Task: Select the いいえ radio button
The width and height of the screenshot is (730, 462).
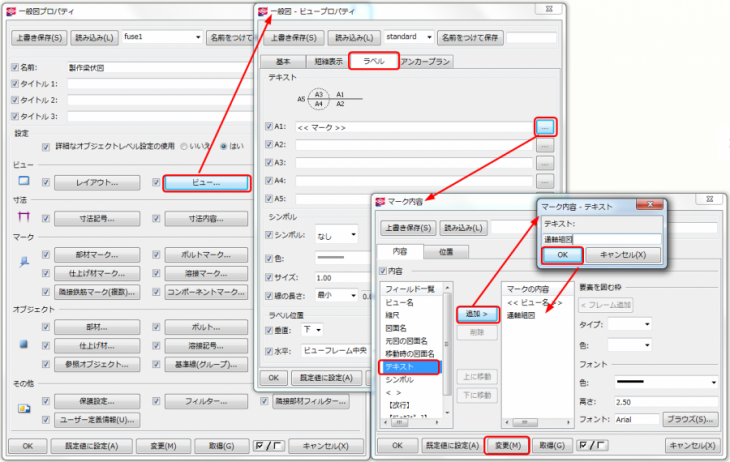Action: 184,146
